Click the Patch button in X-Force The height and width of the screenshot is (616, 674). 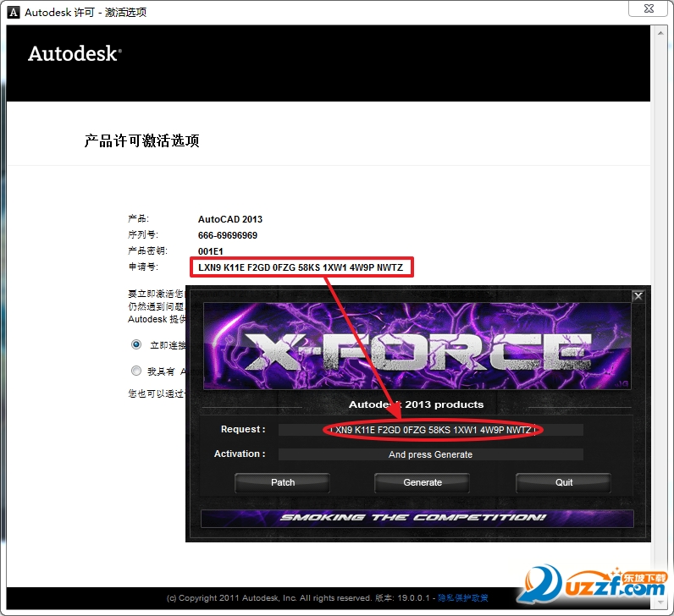tap(283, 482)
